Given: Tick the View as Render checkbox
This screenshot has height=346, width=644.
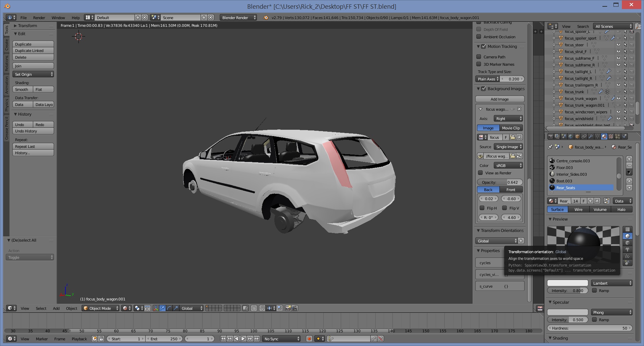Looking at the screenshot, I should pyautogui.click(x=480, y=173).
